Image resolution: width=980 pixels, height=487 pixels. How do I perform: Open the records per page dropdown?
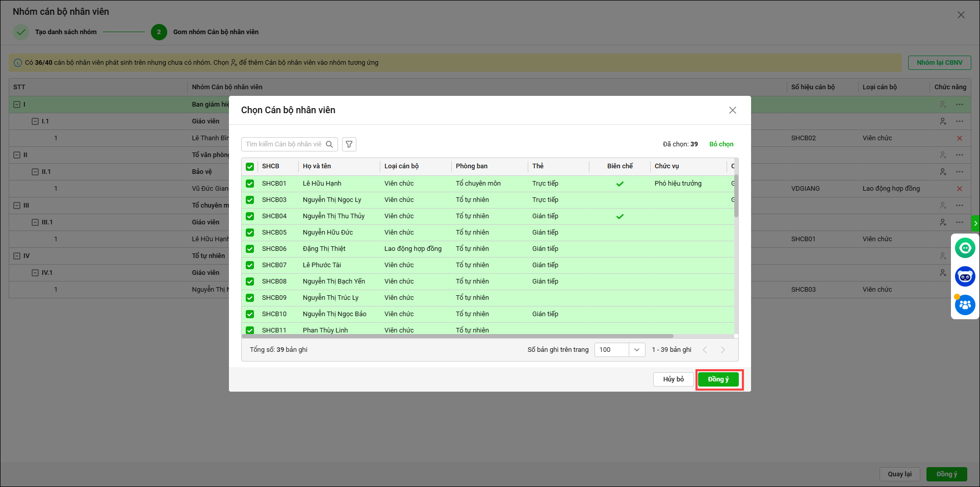tap(619, 350)
